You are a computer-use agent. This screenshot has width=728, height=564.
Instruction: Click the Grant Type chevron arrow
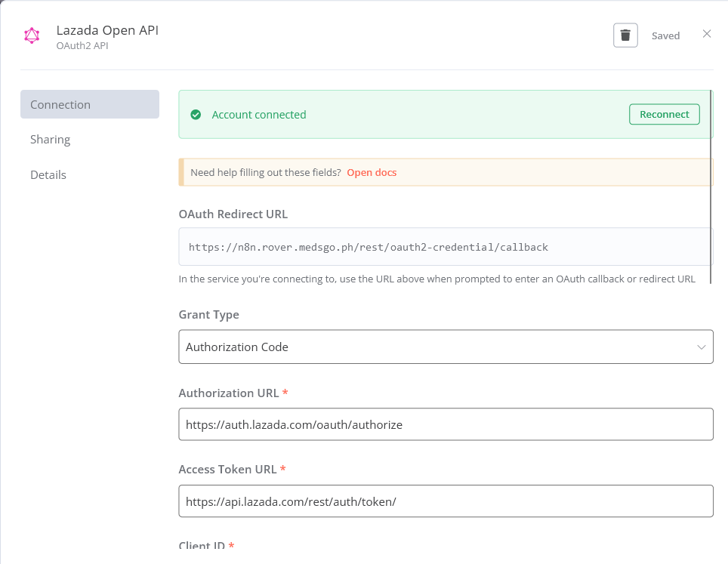[x=701, y=347]
